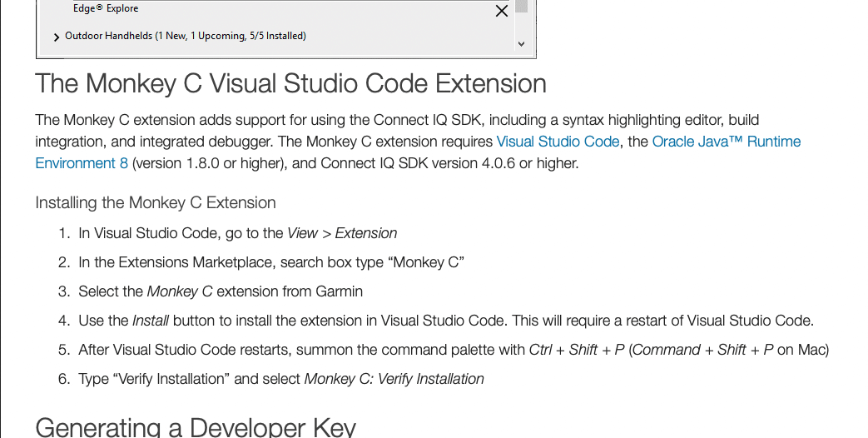
Task: Click the Ctrl + Shift + P shortcut text
Action: point(577,350)
